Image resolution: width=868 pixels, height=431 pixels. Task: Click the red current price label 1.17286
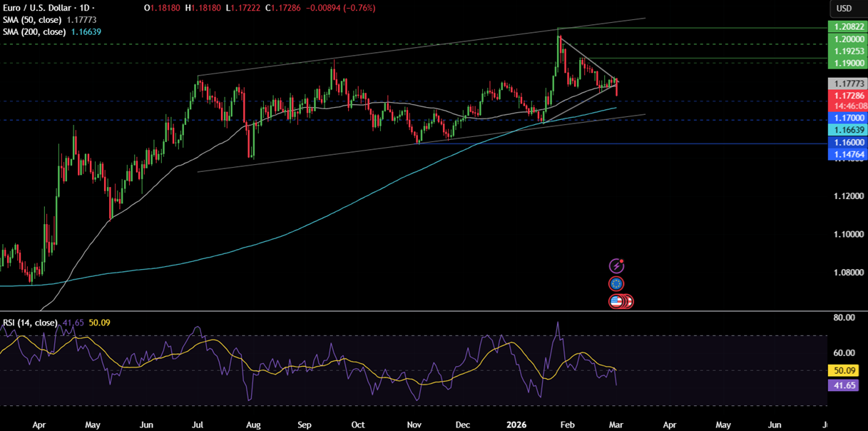tap(846, 95)
